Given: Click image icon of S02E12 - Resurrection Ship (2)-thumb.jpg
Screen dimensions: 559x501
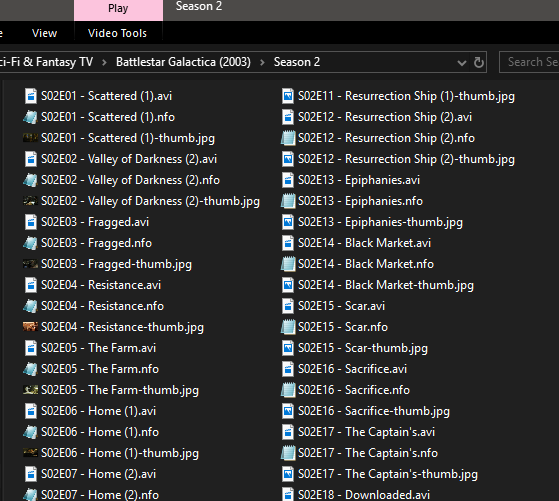Looking at the screenshot, I should pyautogui.click(x=288, y=159).
